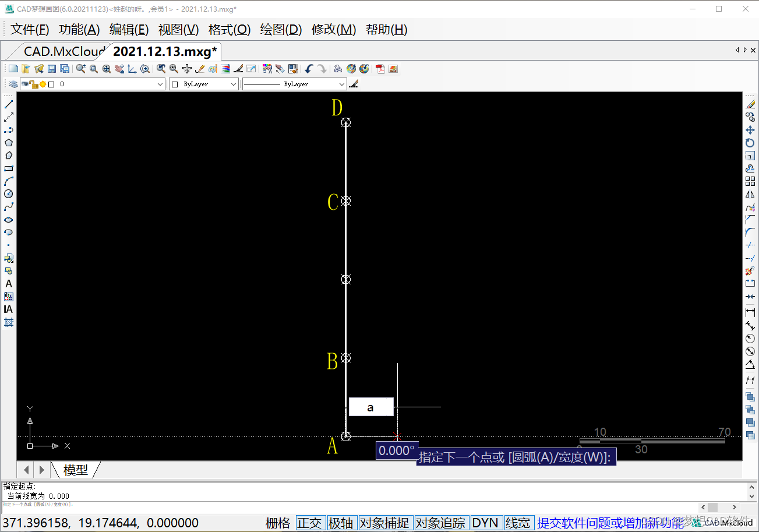Viewport: 759px width, 532px height.
Task: Select the Line drawing tool
Action: coord(9,104)
